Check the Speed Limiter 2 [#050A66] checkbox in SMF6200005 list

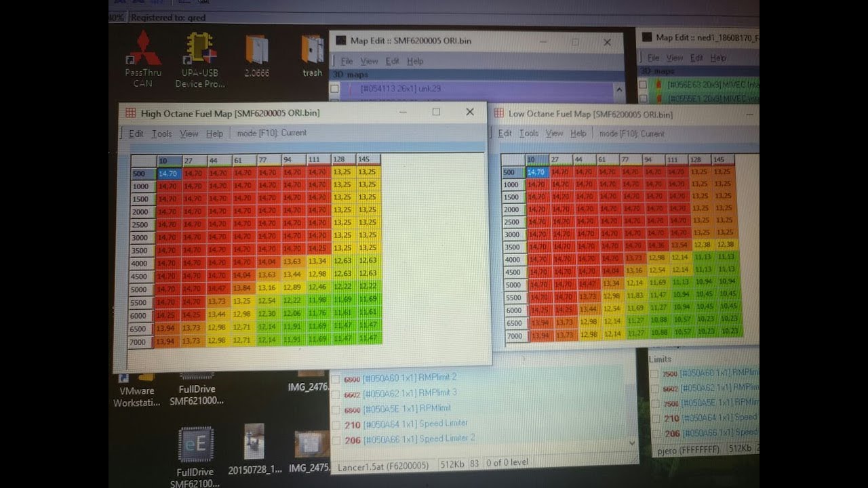click(x=335, y=441)
